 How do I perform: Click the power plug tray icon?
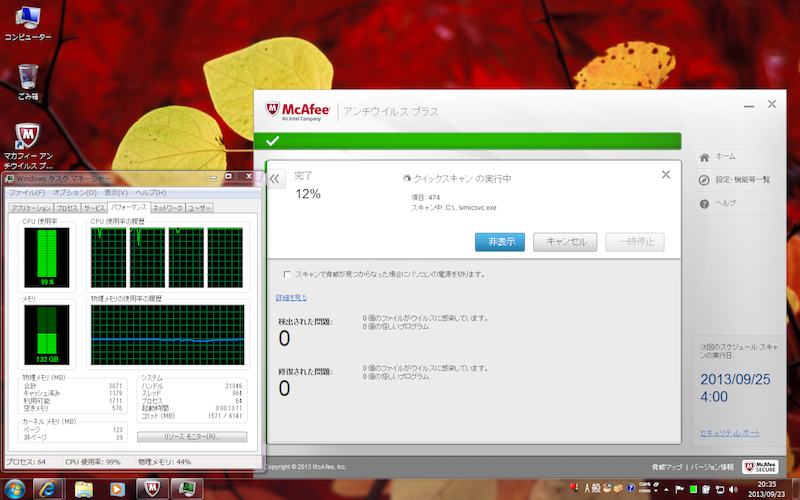(x=706, y=489)
